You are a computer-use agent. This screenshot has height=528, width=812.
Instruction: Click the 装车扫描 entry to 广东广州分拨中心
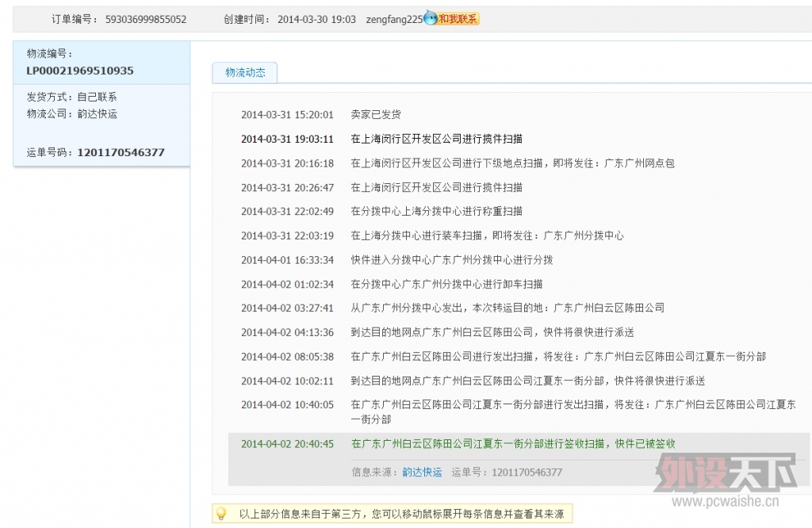[x=432, y=235]
